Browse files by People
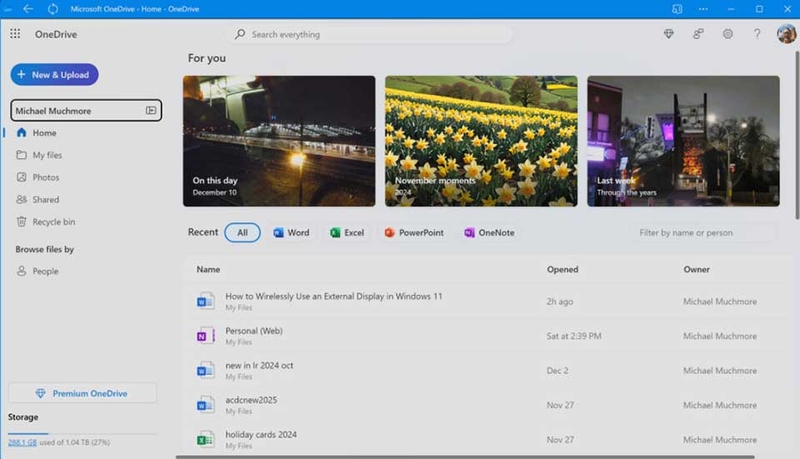The height and width of the screenshot is (459, 800). tap(45, 271)
